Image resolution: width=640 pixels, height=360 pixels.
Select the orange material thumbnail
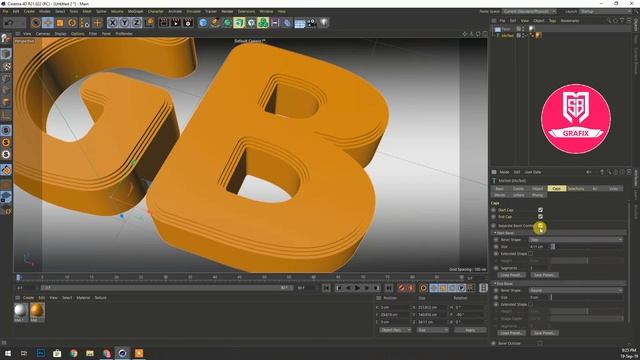coord(36,311)
